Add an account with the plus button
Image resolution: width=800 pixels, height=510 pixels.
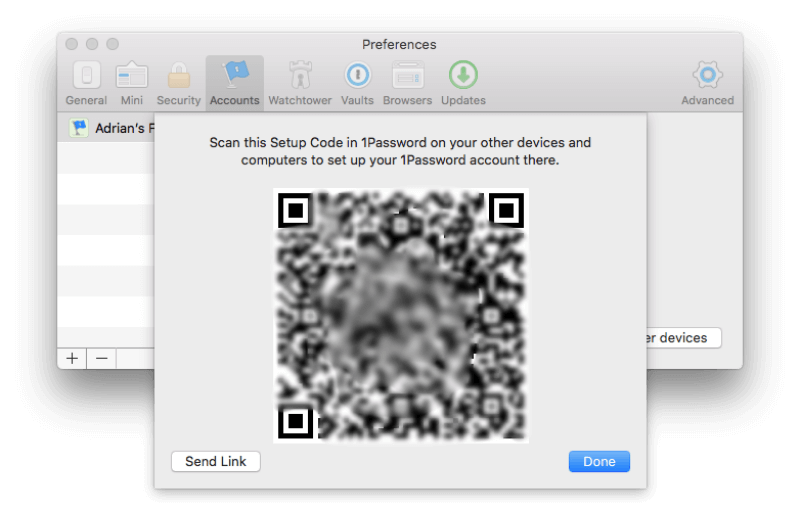(72, 359)
